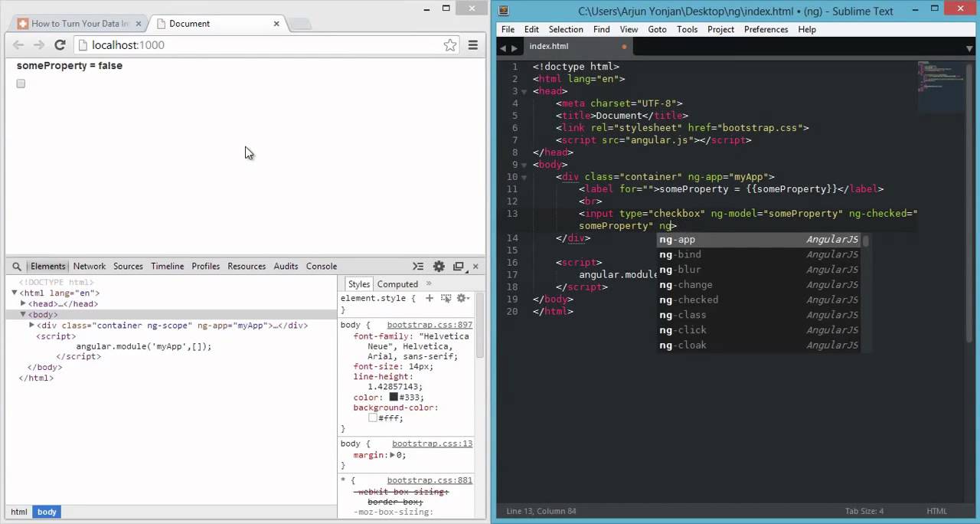Choose ng-checked from autocomplete list
The height and width of the screenshot is (524, 980).
point(759,300)
